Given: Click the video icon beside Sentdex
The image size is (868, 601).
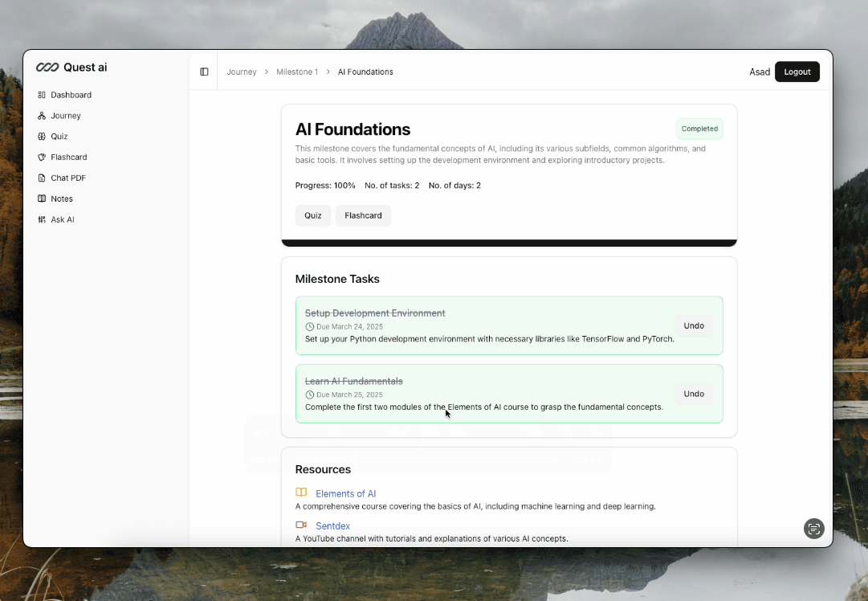Looking at the screenshot, I should (301, 524).
